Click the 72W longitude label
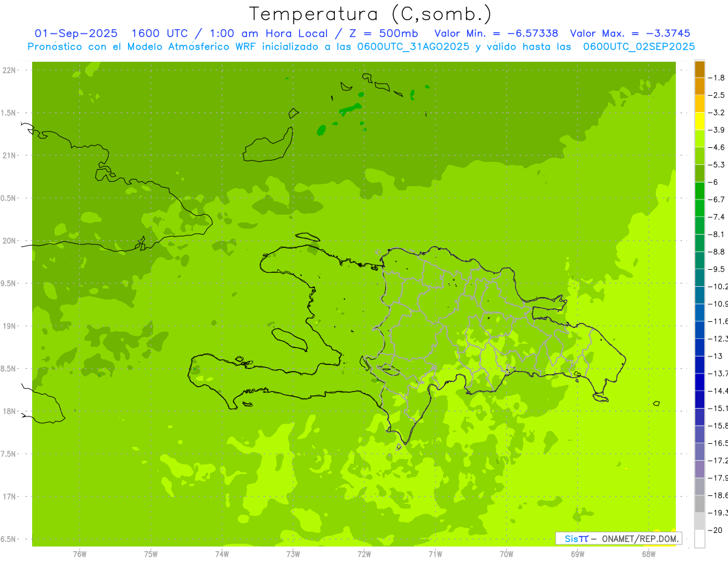 (x=364, y=554)
